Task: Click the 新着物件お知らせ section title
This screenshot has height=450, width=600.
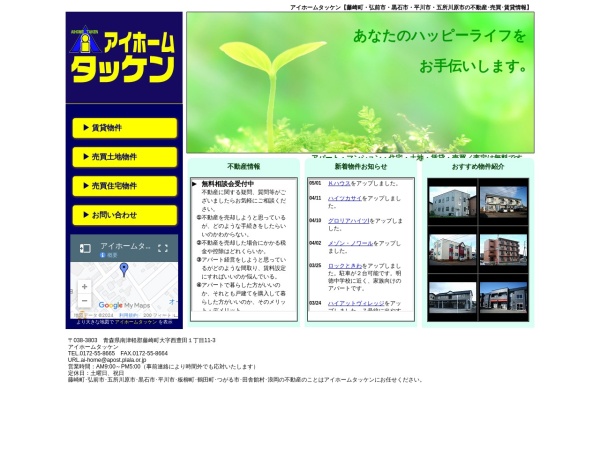Action: (x=361, y=166)
